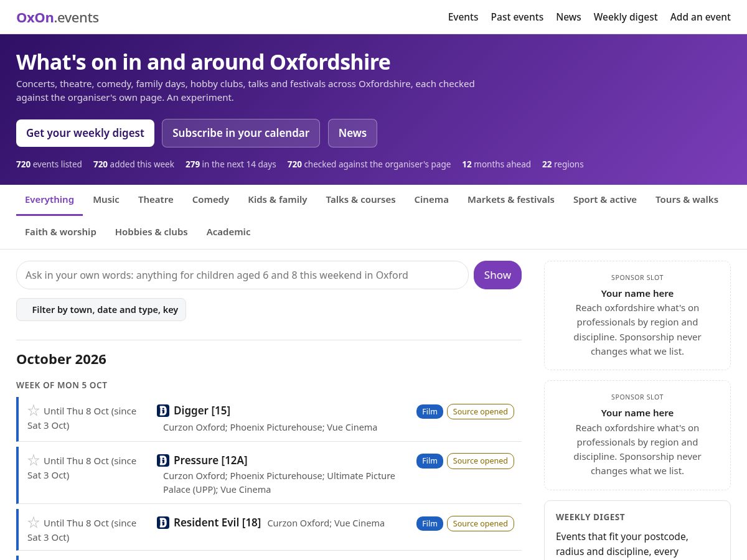Click the 22 regions statistic

(563, 164)
